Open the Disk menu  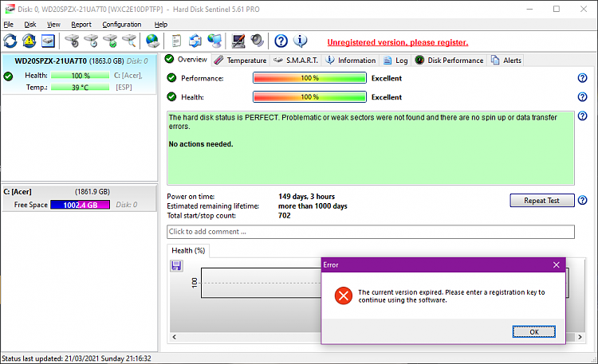click(x=30, y=25)
